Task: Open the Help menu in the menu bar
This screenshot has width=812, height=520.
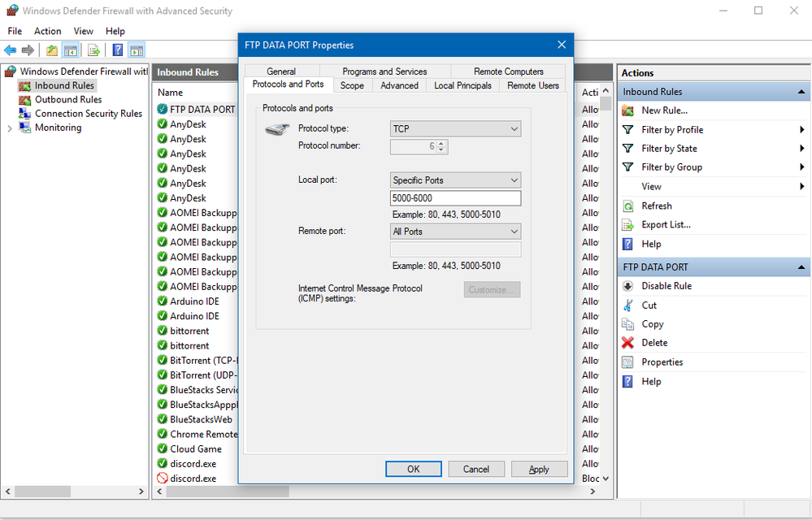Action: point(115,31)
